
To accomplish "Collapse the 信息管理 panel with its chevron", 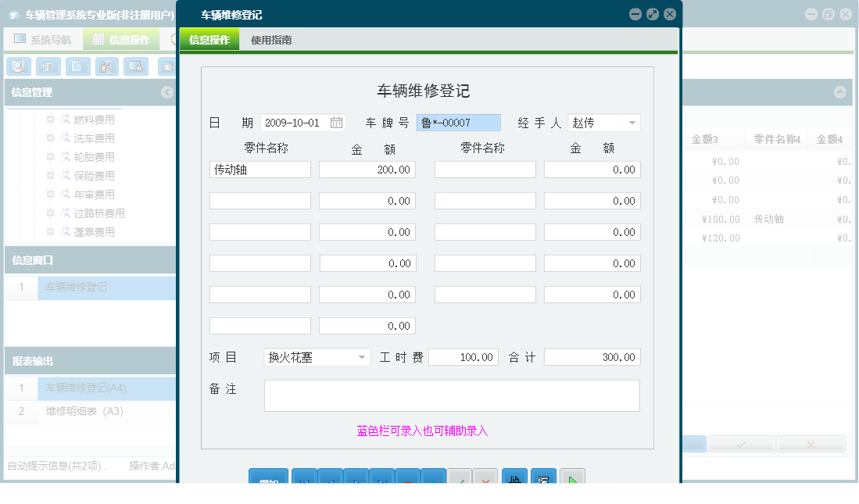I will point(165,92).
